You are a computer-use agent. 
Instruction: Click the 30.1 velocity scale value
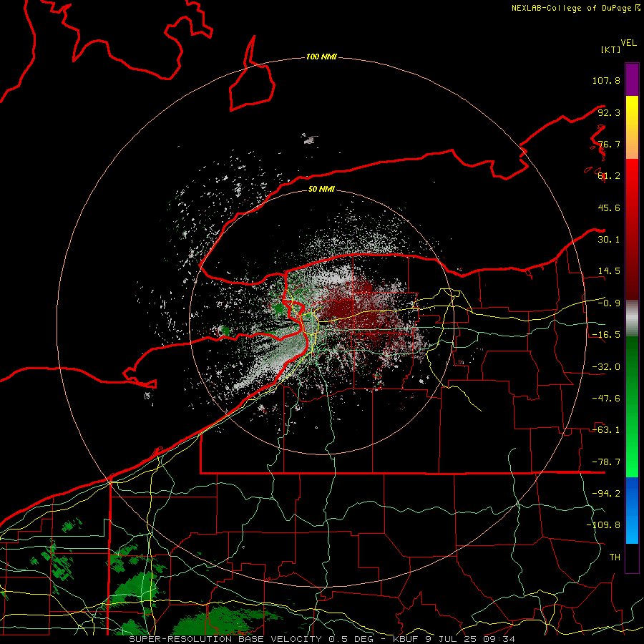pyautogui.click(x=609, y=239)
